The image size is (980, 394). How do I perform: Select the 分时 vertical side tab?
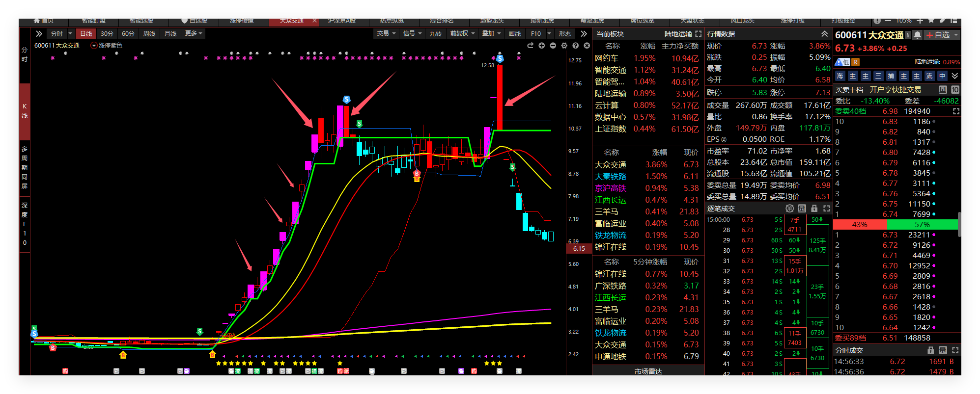coord(25,54)
